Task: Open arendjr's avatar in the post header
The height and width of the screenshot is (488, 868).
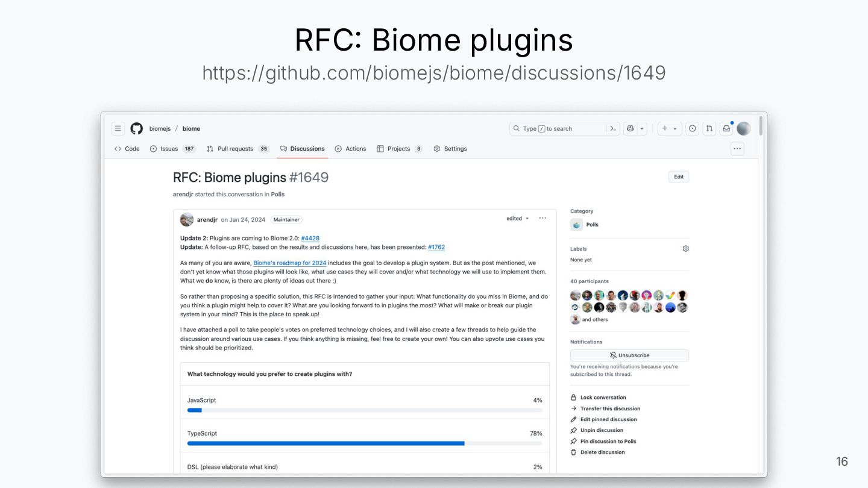Action: (187, 219)
